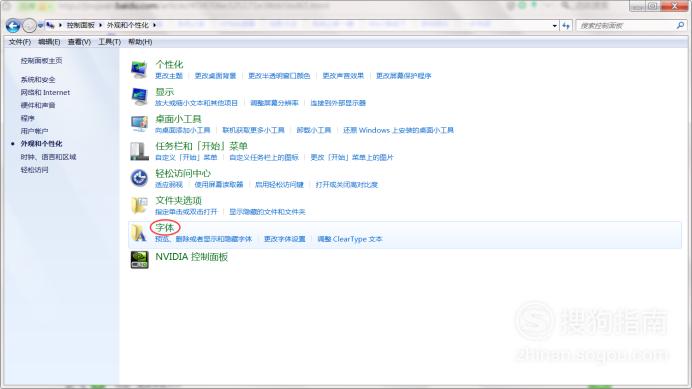The width and height of the screenshot is (692, 389).
Task: Click the Personalization category icon
Action: 139,69
